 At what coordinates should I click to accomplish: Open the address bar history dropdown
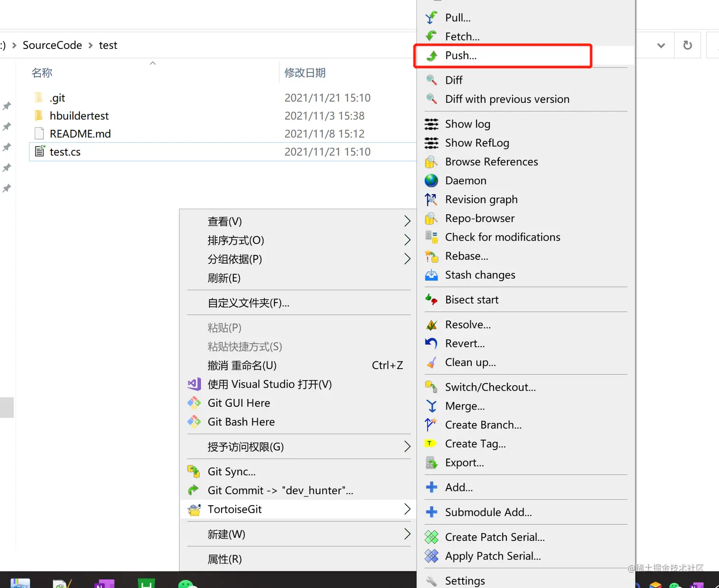[661, 46]
